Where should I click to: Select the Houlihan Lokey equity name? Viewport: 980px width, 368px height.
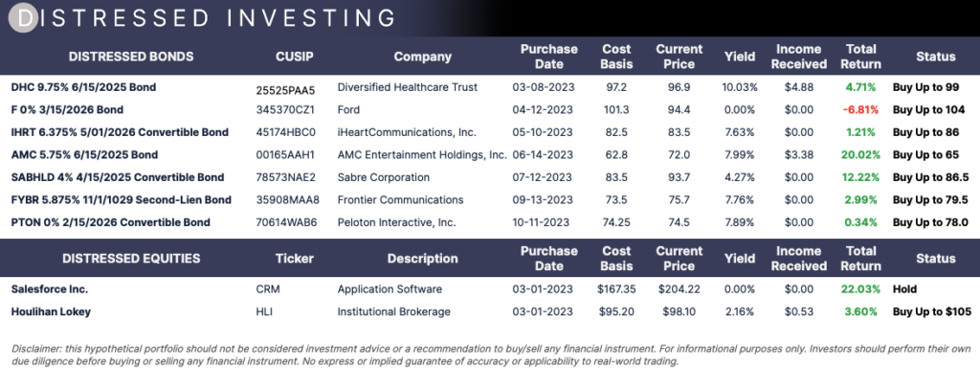click(52, 311)
